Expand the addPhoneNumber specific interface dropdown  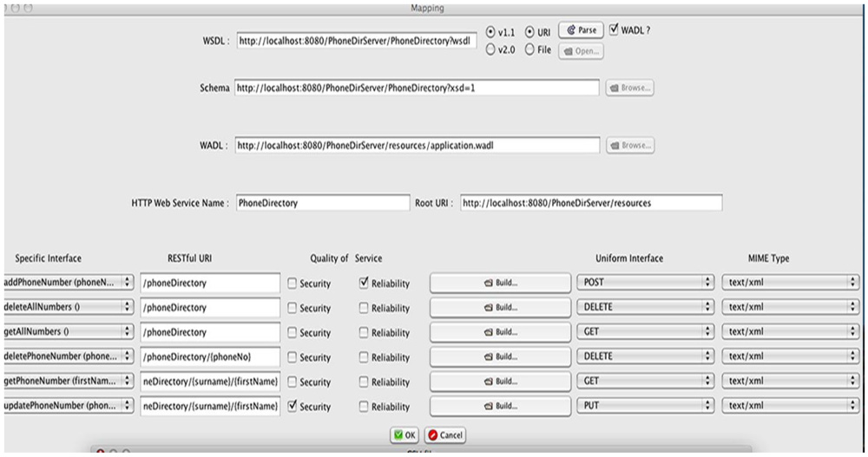pos(68,283)
